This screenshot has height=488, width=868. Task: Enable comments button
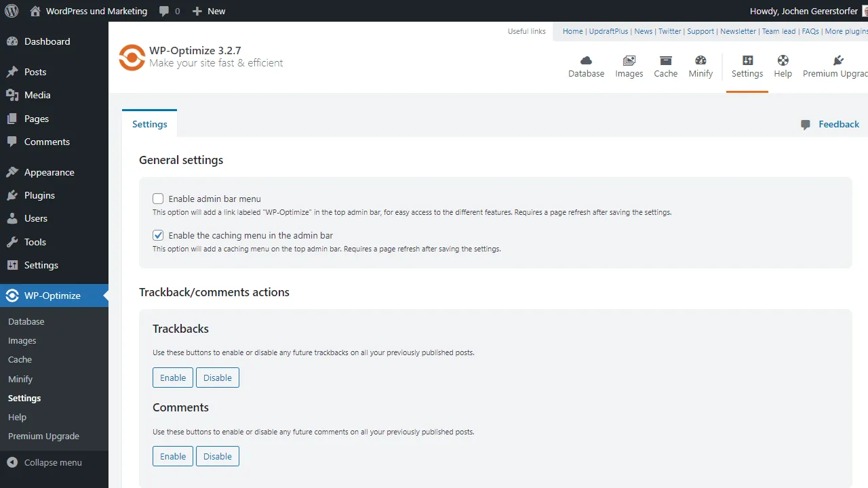(173, 456)
